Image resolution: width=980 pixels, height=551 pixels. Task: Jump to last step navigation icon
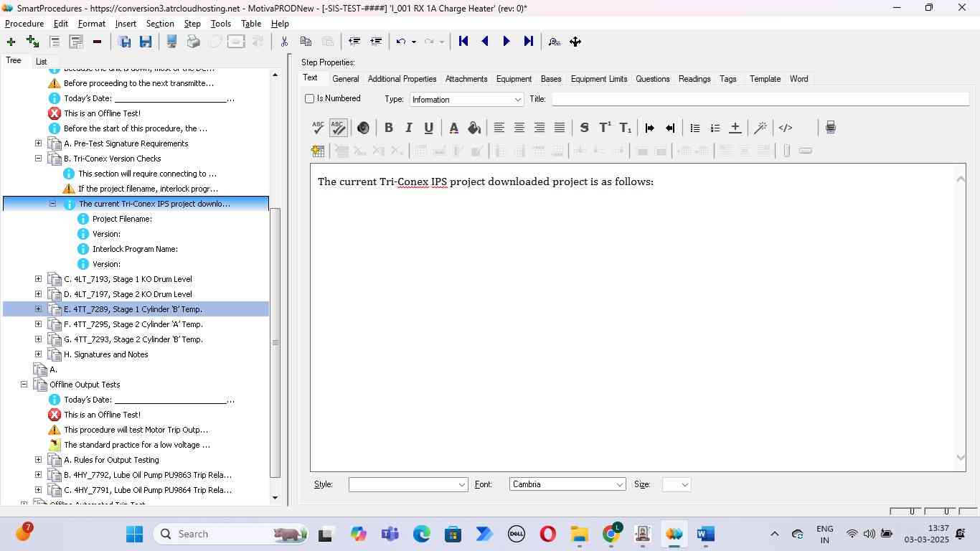pyautogui.click(x=529, y=42)
